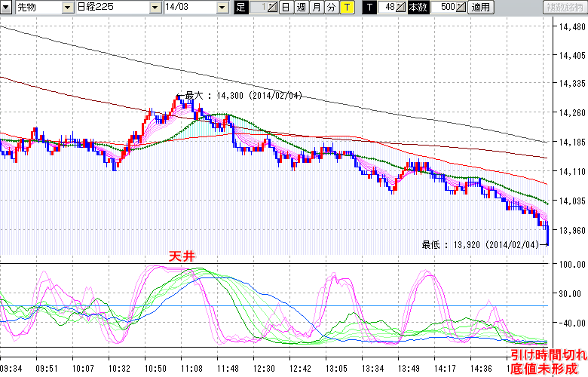This screenshot has width=588, height=377.
Task: Open the 先物 product type dropdown
Action: pyautogui.click(x=69, y=8)
